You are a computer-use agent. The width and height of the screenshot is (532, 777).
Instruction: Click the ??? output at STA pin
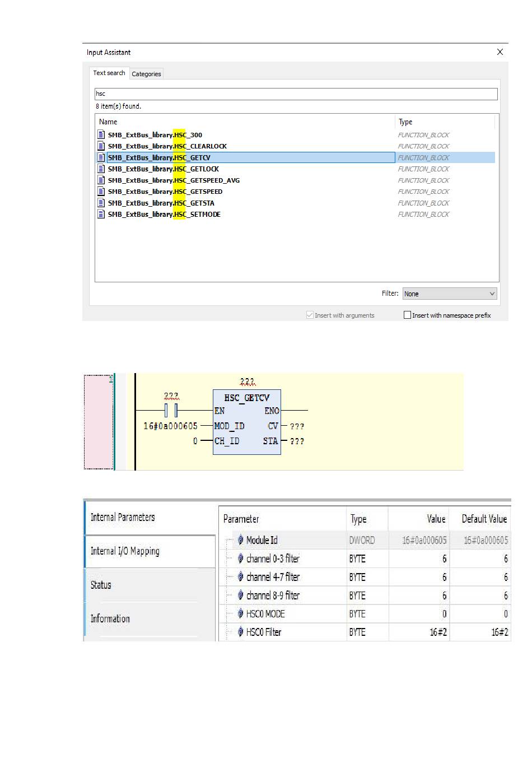[x=297, y=441]
